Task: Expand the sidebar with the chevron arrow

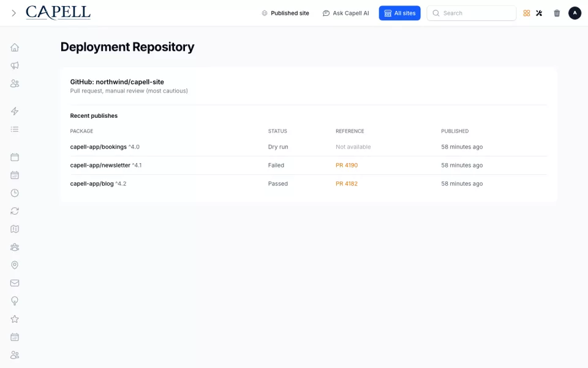Action: coord(14,13)
